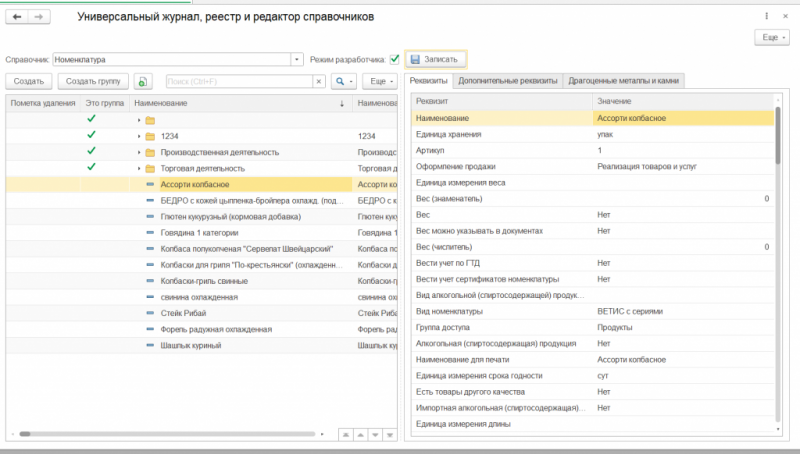Open the Еще dropdown in the top right corner

point(772,37)
